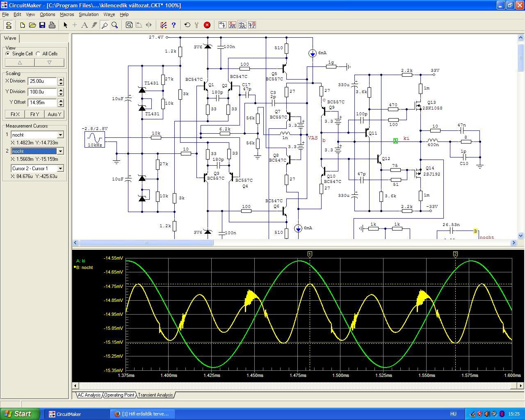
Task: Click the red Stop simulation icon
Action: 207,25
